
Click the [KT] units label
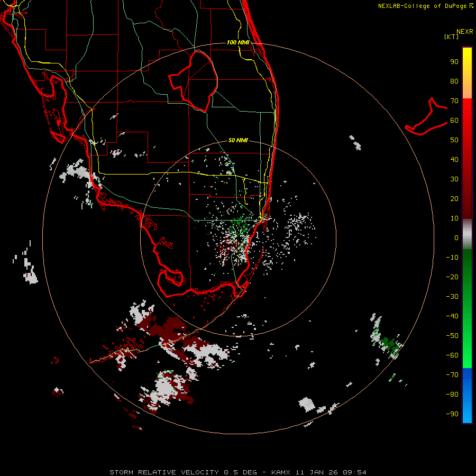(x=452, y=36)
